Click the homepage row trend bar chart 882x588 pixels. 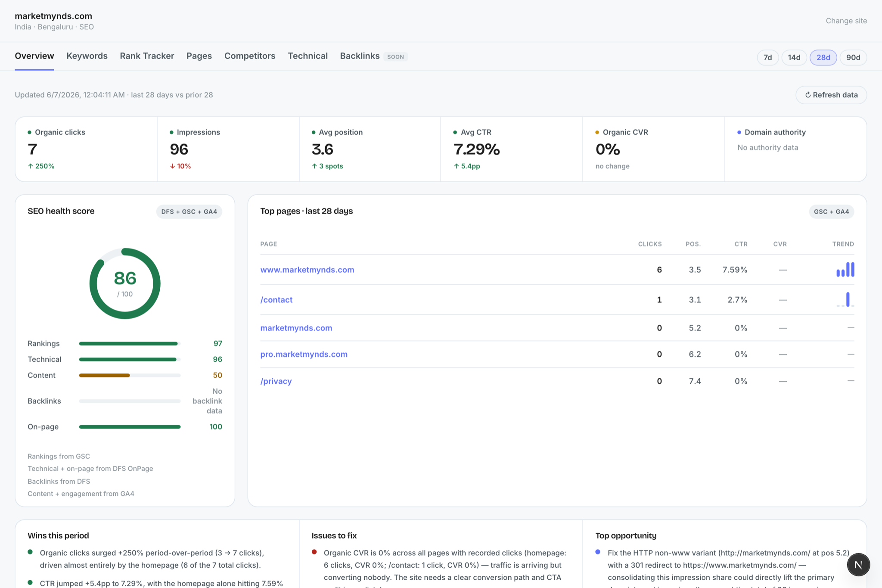point(845,269)
